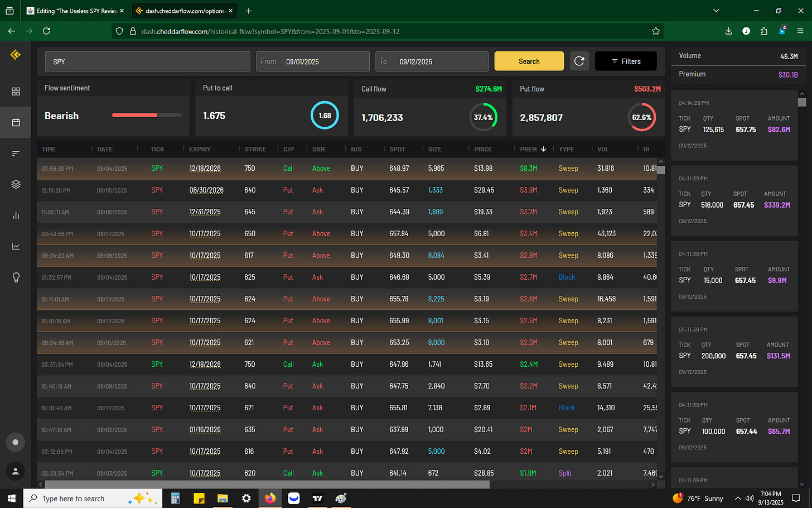
Task: Sort by the PREM column header
Action: [534, 149]
